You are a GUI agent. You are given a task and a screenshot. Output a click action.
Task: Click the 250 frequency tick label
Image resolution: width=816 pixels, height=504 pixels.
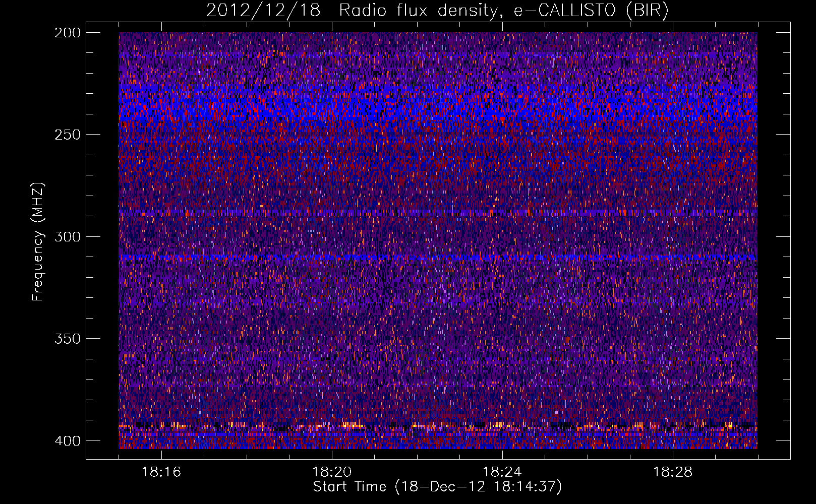point(67,135)
